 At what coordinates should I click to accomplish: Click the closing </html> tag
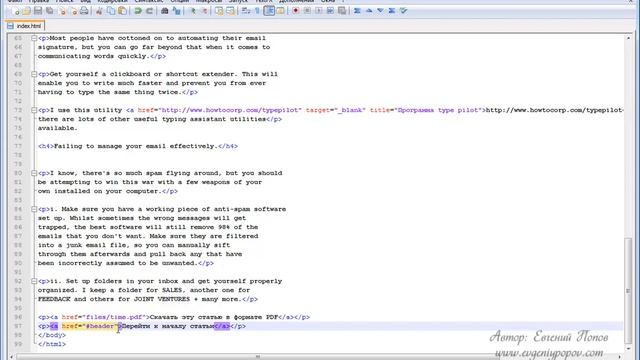52,344
